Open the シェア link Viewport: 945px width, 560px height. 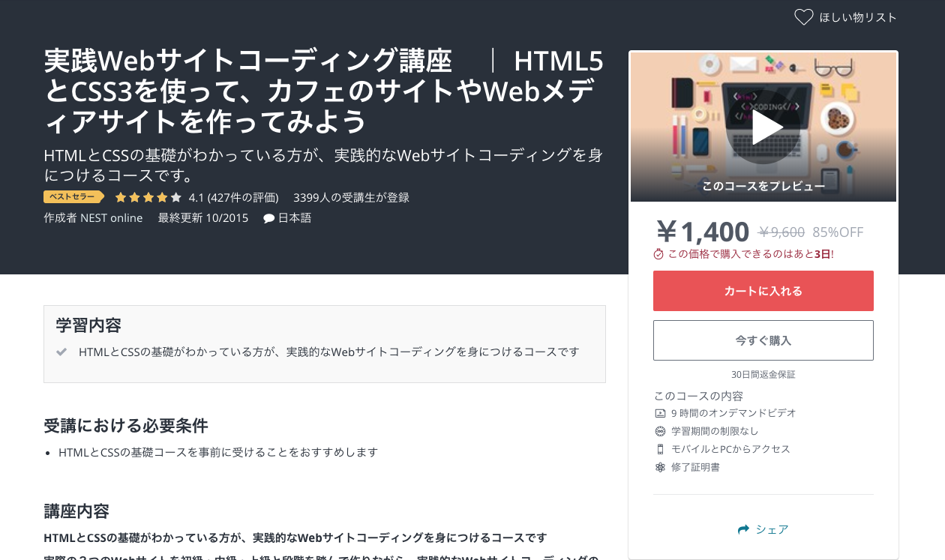point(772,529)
